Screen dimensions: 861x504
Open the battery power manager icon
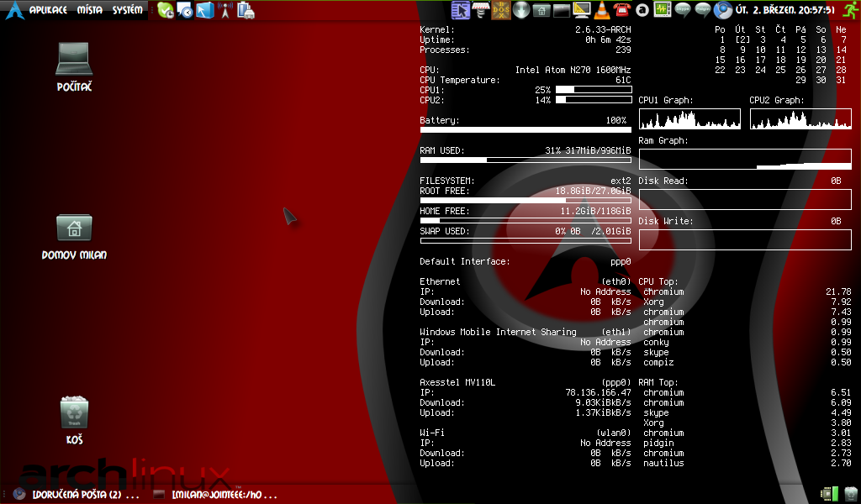point(246,10)
